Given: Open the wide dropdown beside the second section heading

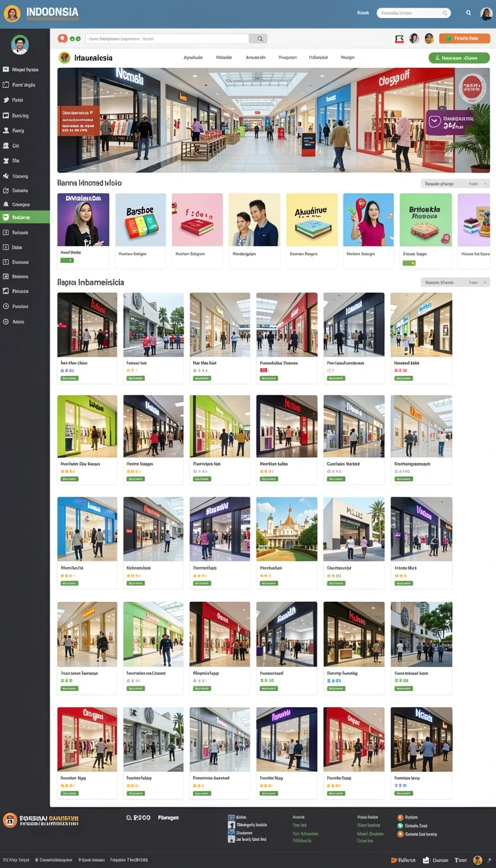Looking at the screenshot, I should pyautogui.click(x=455, y=282).
